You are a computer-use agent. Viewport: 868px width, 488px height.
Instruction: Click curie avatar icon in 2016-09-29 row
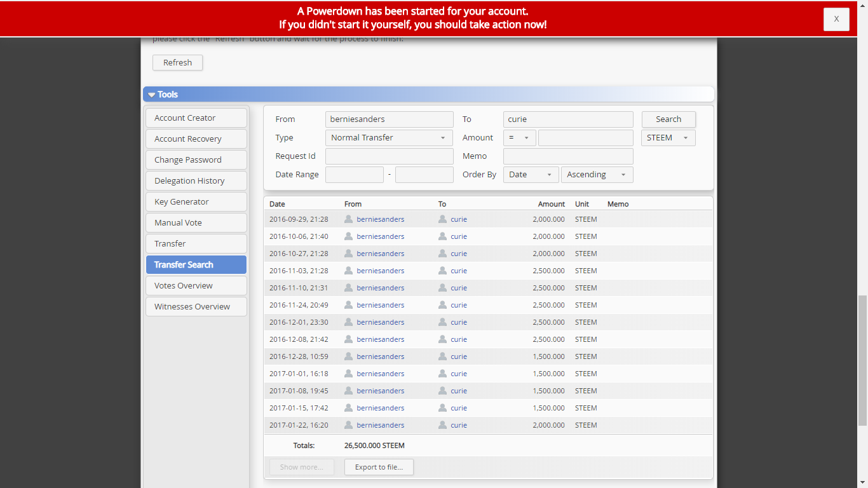[x=442, y=219]
